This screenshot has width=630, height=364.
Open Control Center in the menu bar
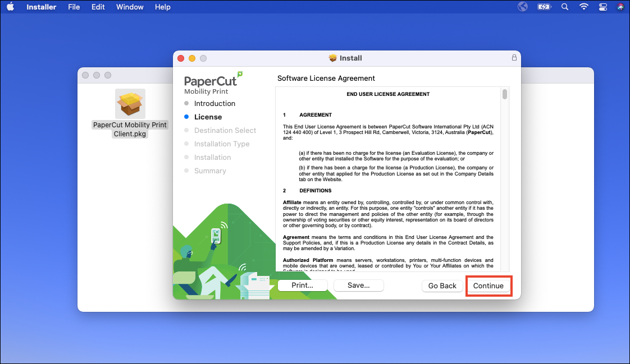[x=602, y=7]
